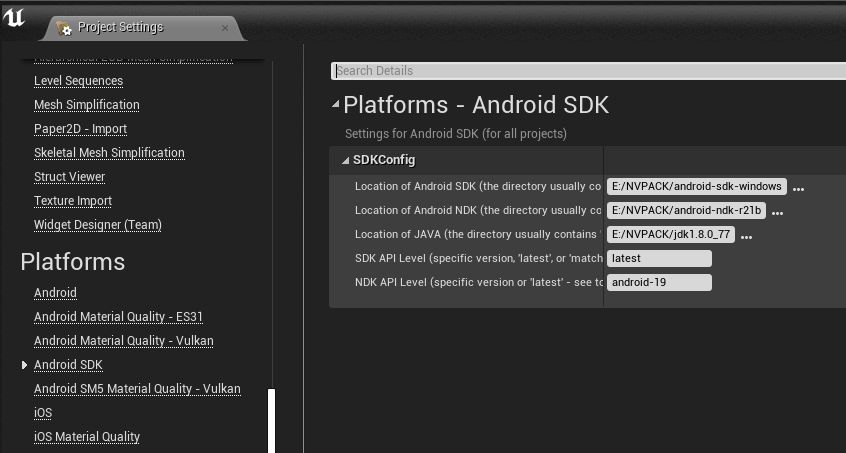Open Mesh Simplification settings

[x=86, y=105]
